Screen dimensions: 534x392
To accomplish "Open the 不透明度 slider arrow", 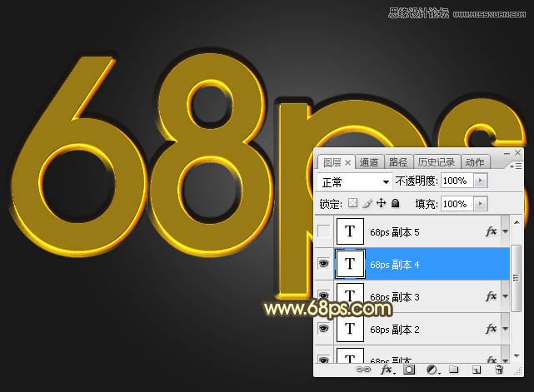I will (x=481, y=181).
